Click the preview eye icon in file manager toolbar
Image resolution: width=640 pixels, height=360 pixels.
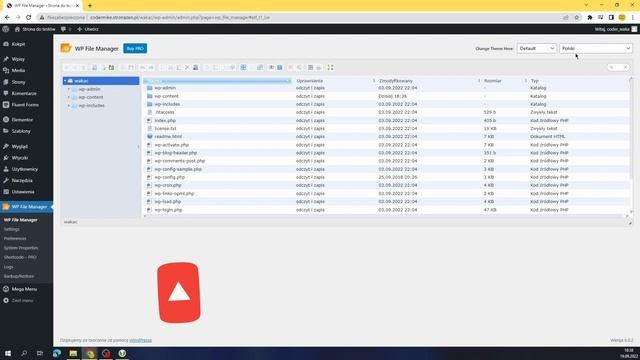pos(271,67)
